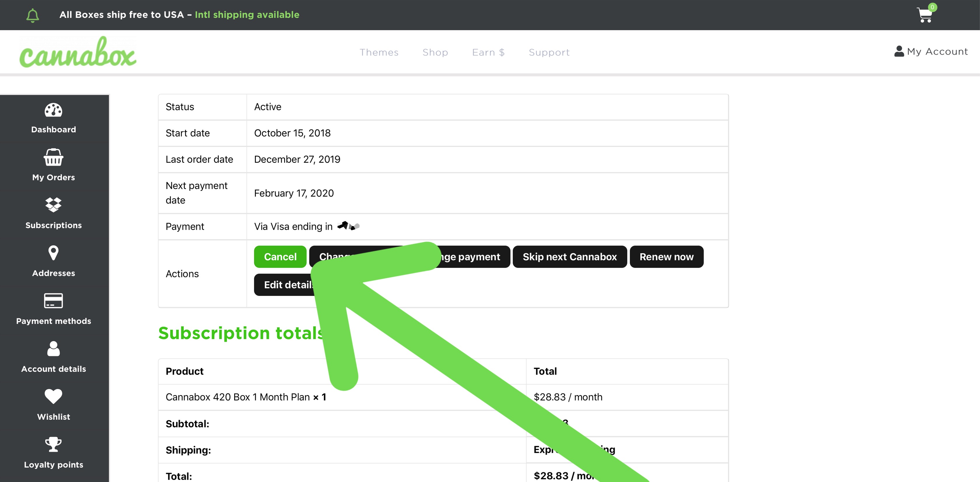Click the Addresses map pin icon
Image resolution: width=980 pixels, height=482 pixels.
click(x=53, y=253)
